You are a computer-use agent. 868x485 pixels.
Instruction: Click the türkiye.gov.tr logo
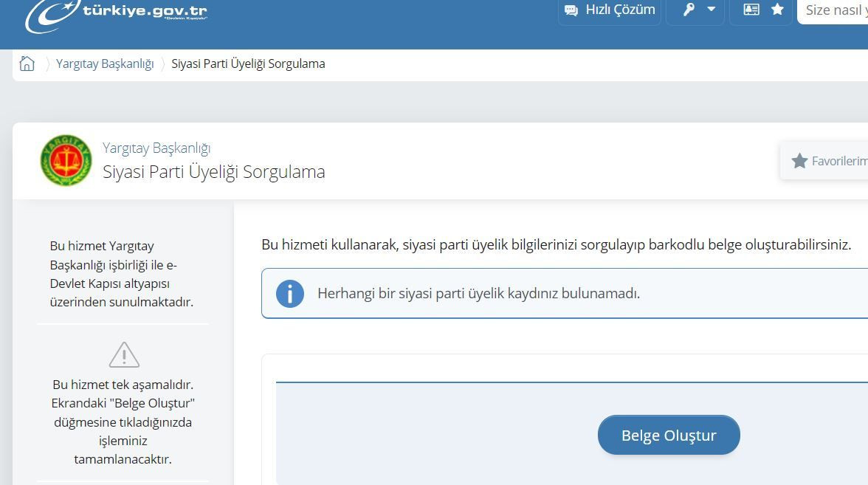pos(117,14)
